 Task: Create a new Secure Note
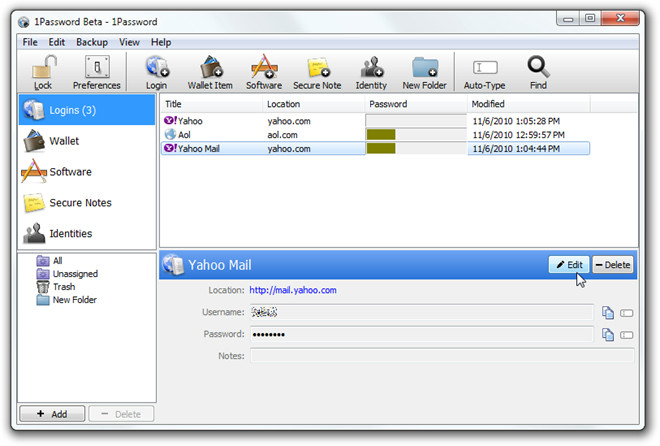(317, 72)
